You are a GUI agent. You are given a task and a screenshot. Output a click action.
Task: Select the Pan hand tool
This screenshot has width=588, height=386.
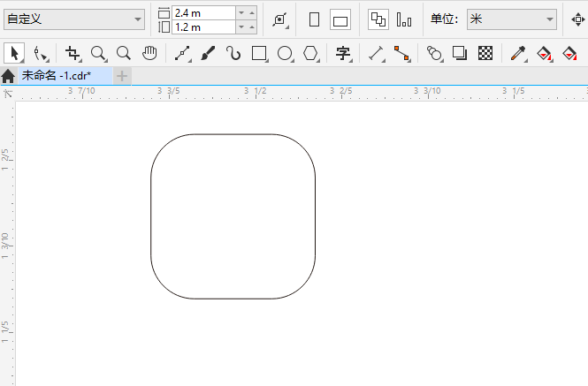tap(149, 54)
